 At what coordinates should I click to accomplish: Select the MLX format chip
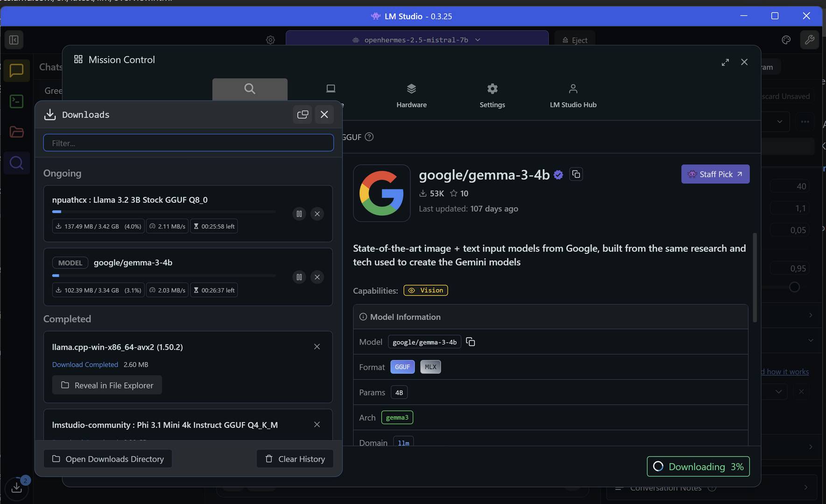[431, 367]
